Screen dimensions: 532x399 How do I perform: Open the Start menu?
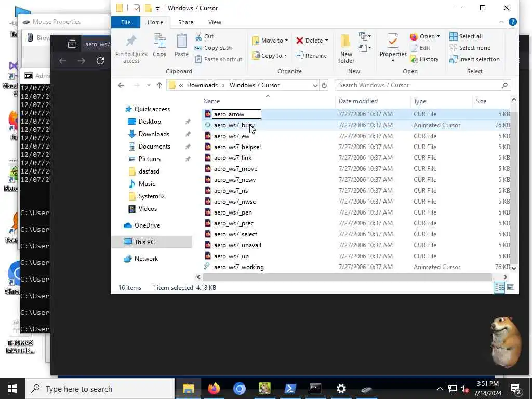click(x=12, y=389)
